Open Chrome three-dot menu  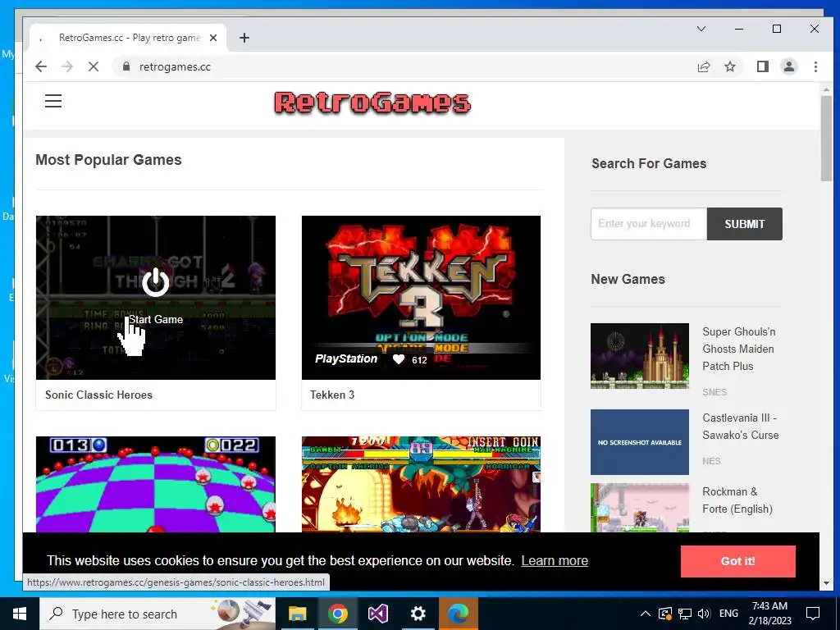pyautogui.click(x=815, y=66)
